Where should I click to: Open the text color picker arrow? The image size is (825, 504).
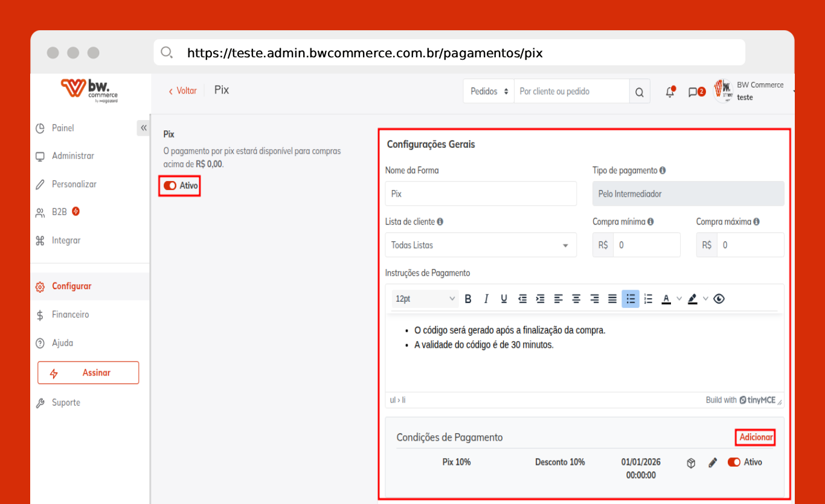(x=679, y=299)
